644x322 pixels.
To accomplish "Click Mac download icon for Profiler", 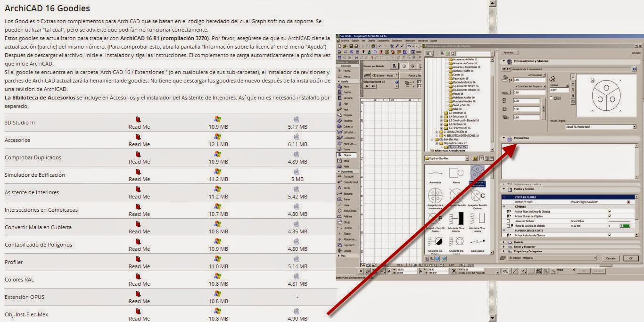I will [x=297, y=259].
